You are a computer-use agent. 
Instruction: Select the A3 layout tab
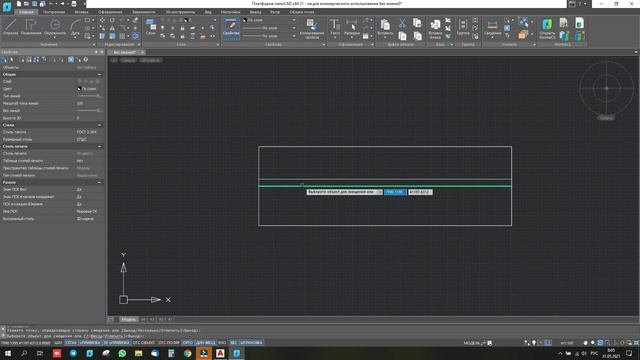pyautogui.click(x=152, y=320)
